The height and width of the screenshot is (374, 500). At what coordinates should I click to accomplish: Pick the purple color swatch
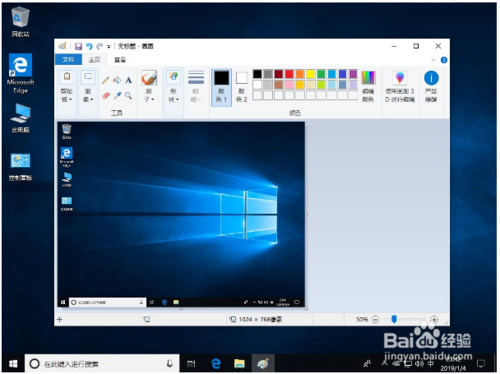tap(353, 74)
